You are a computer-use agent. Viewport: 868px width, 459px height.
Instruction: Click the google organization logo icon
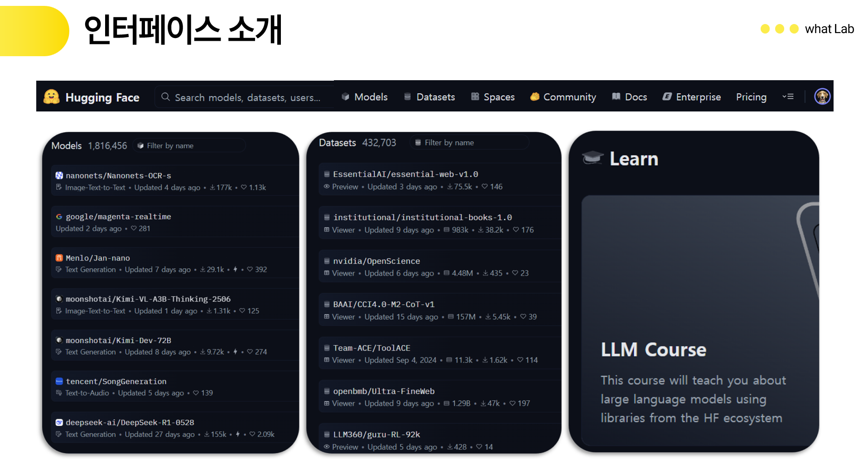59,217
